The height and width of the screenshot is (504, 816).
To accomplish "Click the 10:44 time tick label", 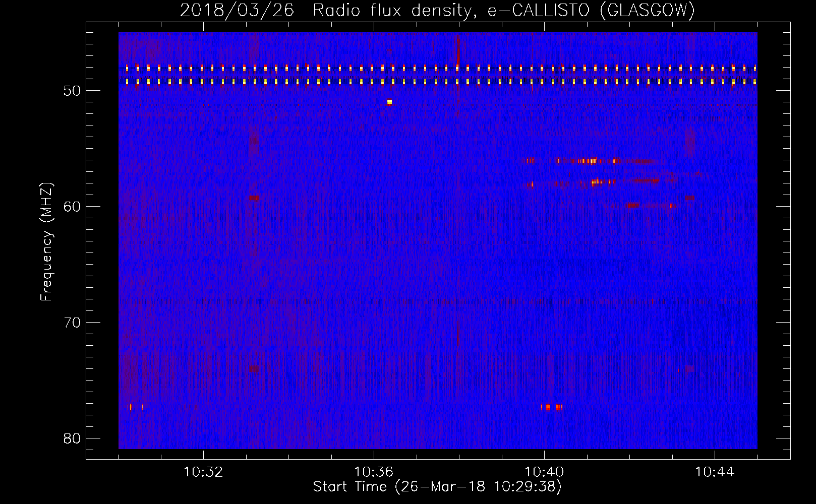I will (715, 472).
